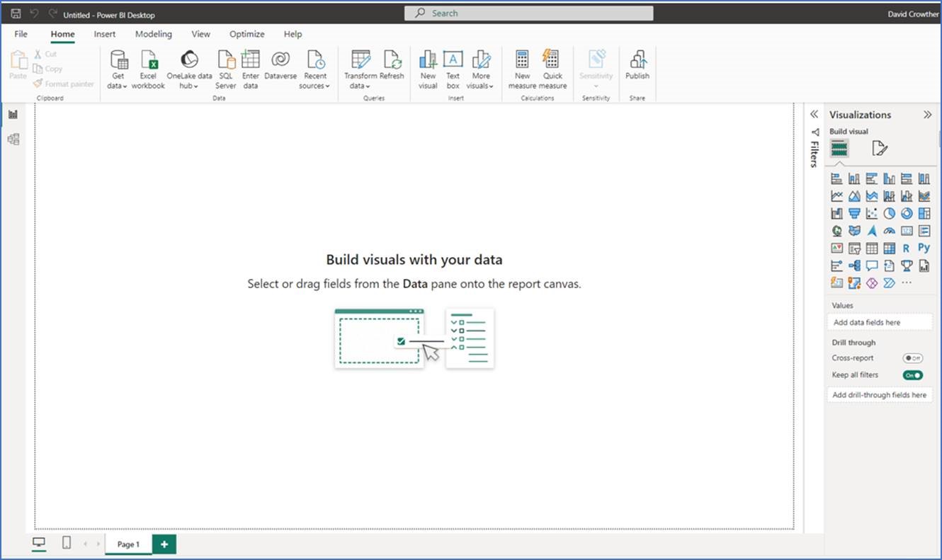Connect to SQL Server data
Image resolution: width=942 pixels, height=560 pixels.
point(226,69)
